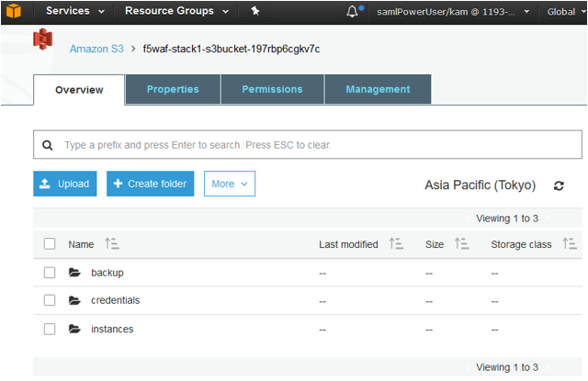This screenshot has width=588, height=381.
Task: Tick the select-all checkbox in header row
Action: (x=50, y=244)
